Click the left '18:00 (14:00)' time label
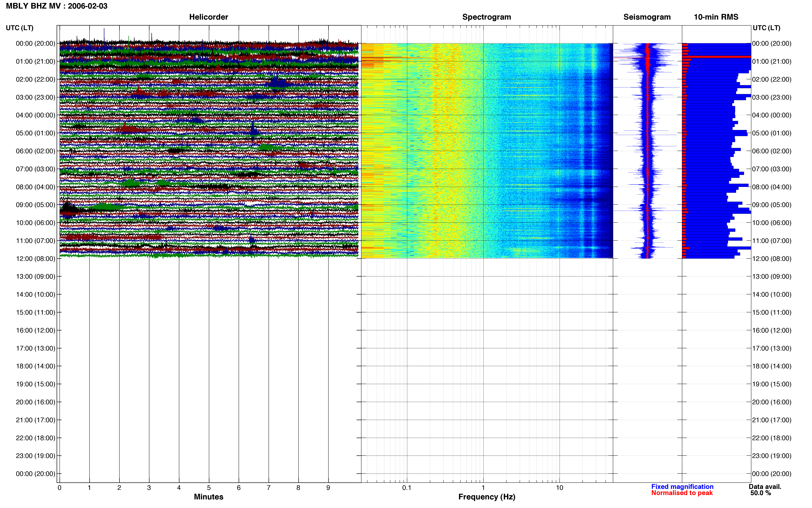The image size is (812, 508). pos(36,366)
